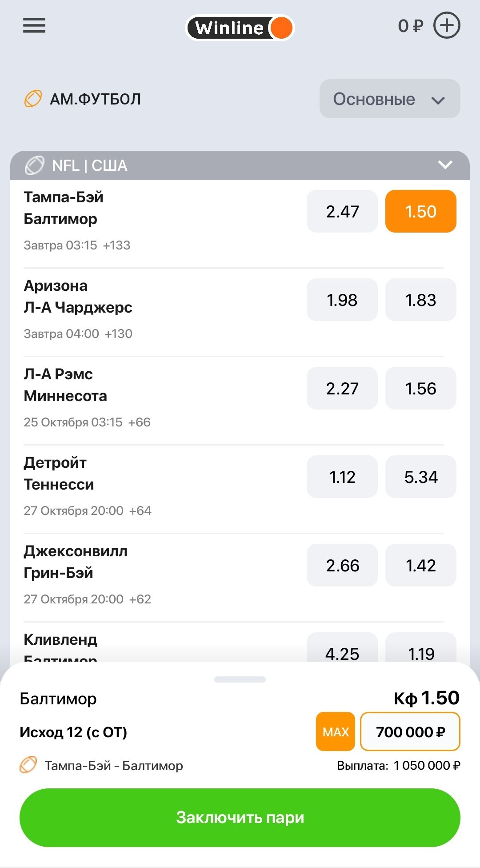The height and width of the screenshot is (868, 480).
Task: Deselect the 1.50 Балтимор odds
Action: [x=420, y=211]
